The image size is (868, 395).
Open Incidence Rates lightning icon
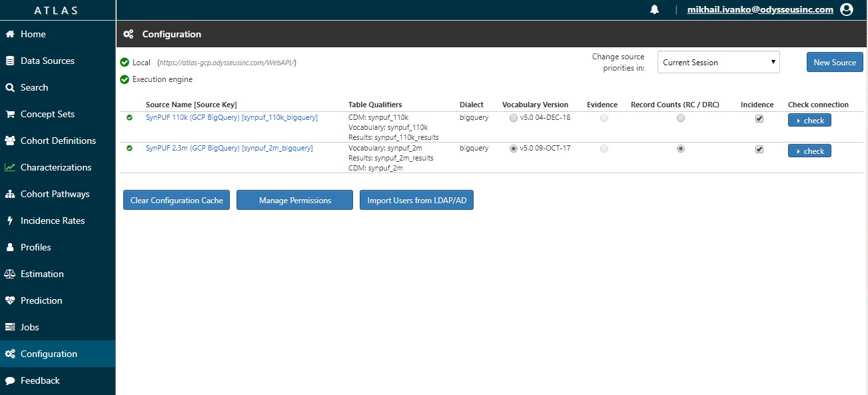click(x=10, y=220)
